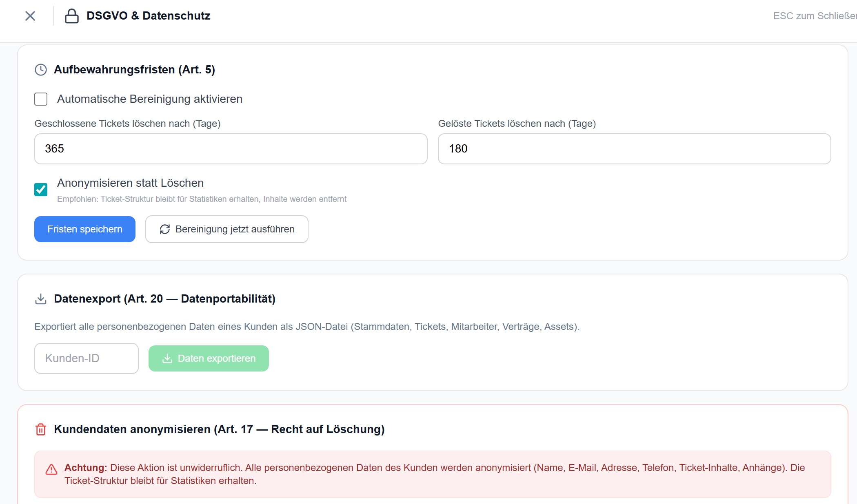Click the Automatische Bereinigung aktivieren label text
857x504 pixels.
(x=149, y=99)
